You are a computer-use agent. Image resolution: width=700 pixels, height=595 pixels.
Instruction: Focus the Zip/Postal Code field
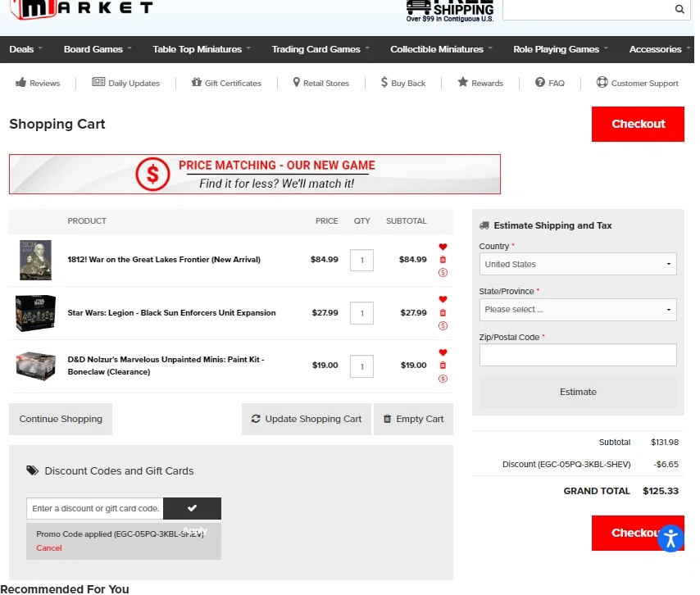click(x=578, y=356)
